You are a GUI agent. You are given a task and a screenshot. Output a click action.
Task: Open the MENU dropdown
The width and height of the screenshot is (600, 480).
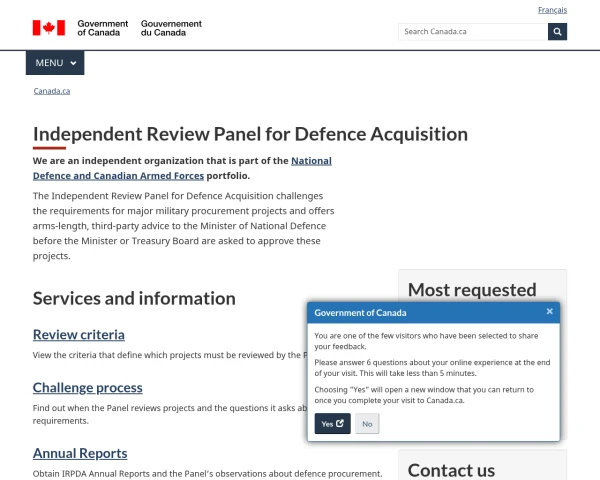pyautogui.click(x=55, y=63)
